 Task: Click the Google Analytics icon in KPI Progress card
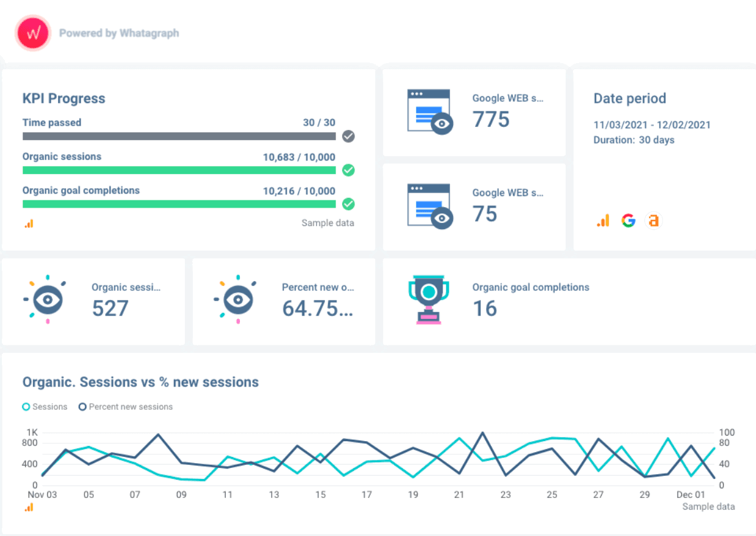28,224
